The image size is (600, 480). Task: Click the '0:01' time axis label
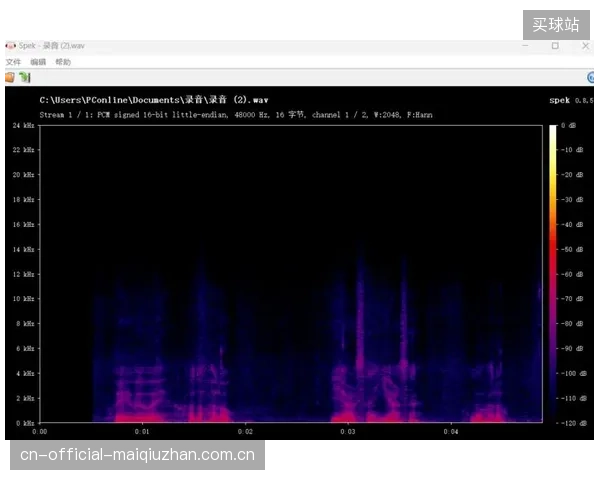pos(142,432)
